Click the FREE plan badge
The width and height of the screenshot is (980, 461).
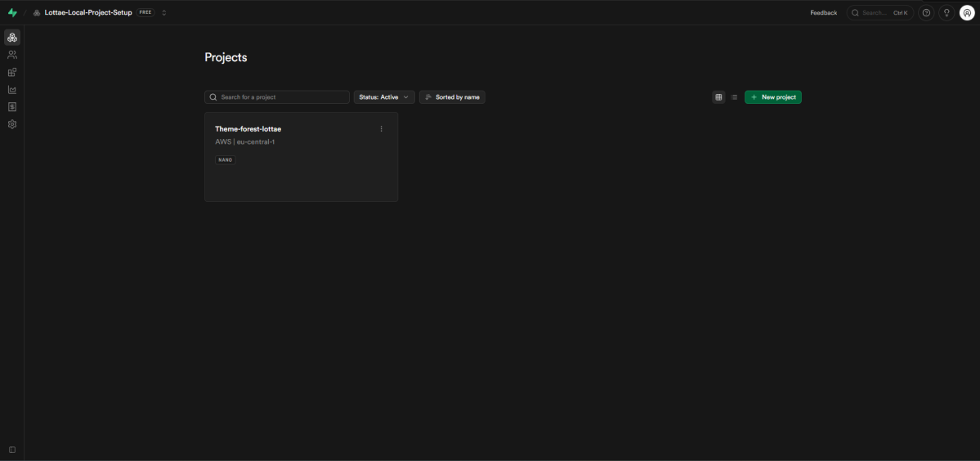click(145, 12)
